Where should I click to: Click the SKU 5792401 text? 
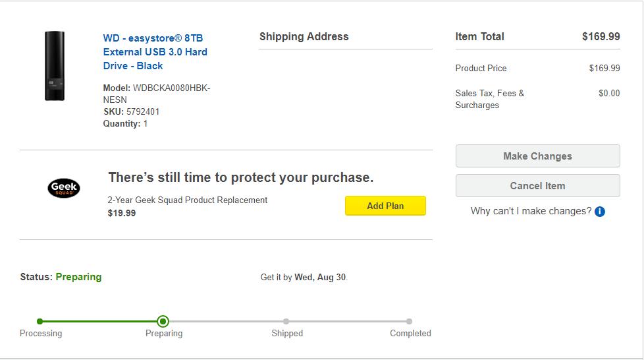131,111
